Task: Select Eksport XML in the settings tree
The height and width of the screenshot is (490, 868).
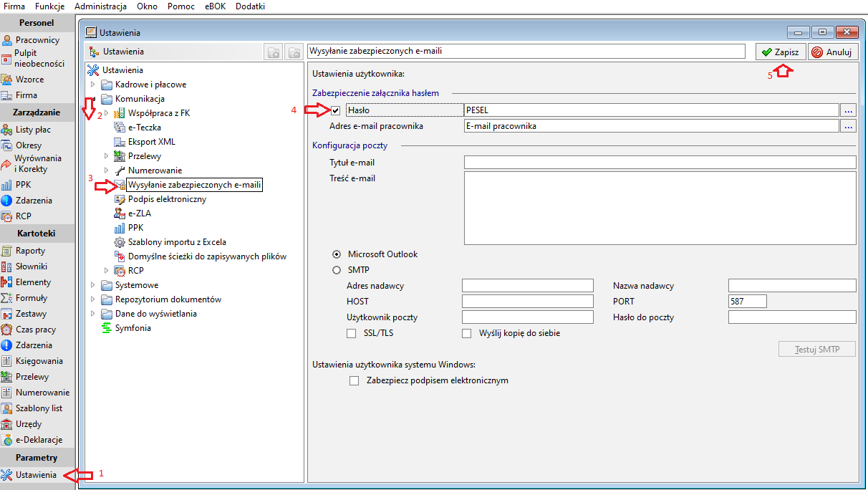Action: [x=151, y=142]
